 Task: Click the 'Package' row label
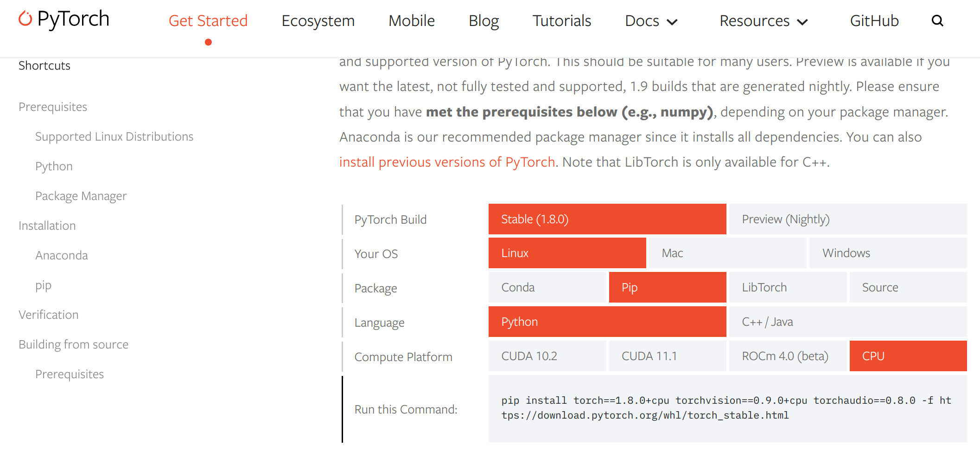pyautogui.click(x=375, y=288)
